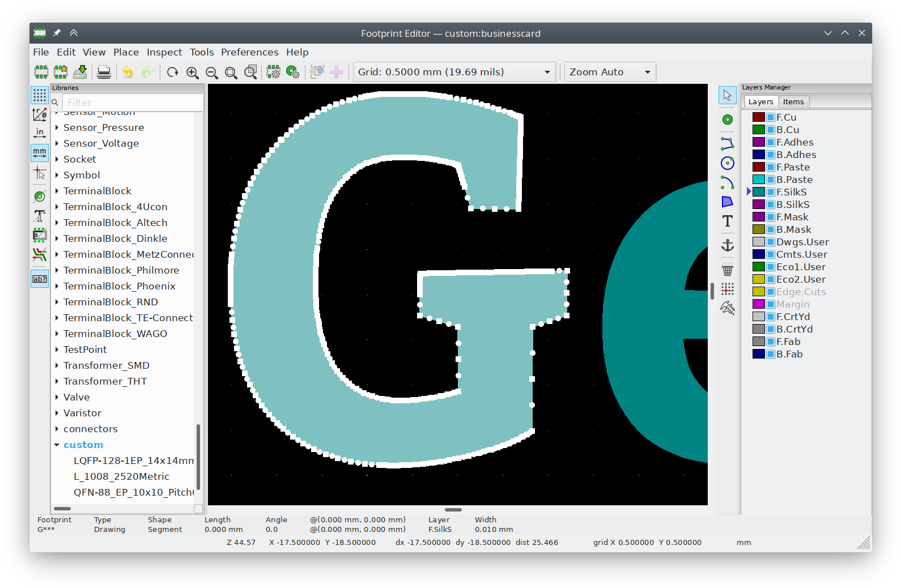Open the Place menu
The image size is (901, 588).
pyautogui.click(x=126, y=52)
